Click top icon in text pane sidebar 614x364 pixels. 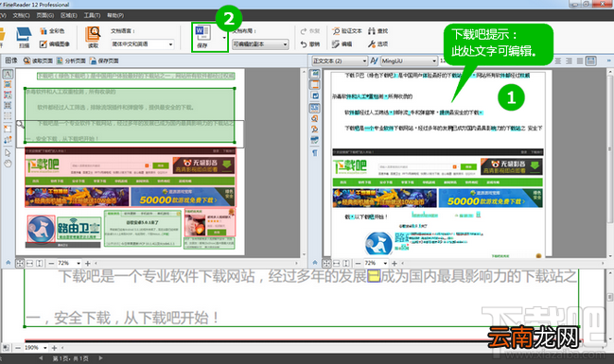coord(315,74)
